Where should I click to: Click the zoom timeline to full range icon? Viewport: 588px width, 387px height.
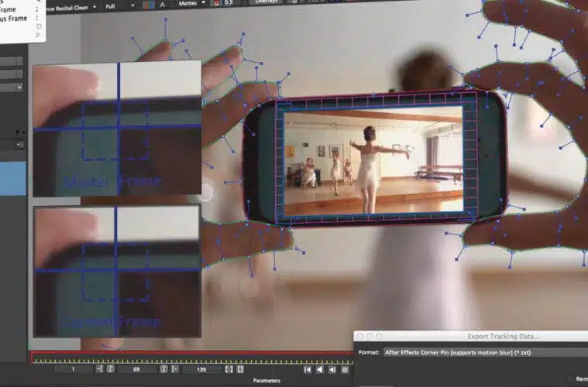pyautogui.click(x=241, y=370)
